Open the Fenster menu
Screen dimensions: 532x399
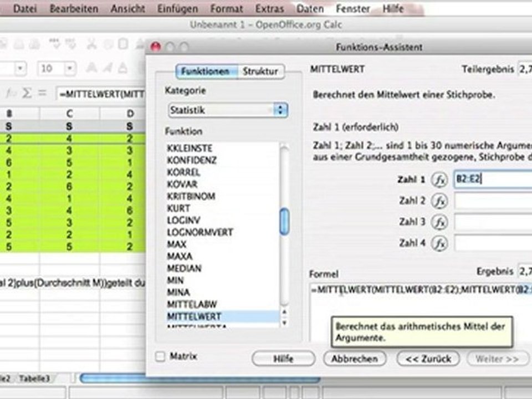[353, 8]
